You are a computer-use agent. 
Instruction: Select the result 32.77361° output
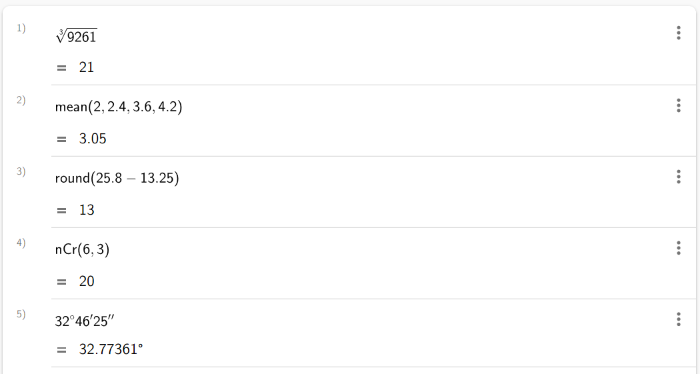tap(111, 349)
